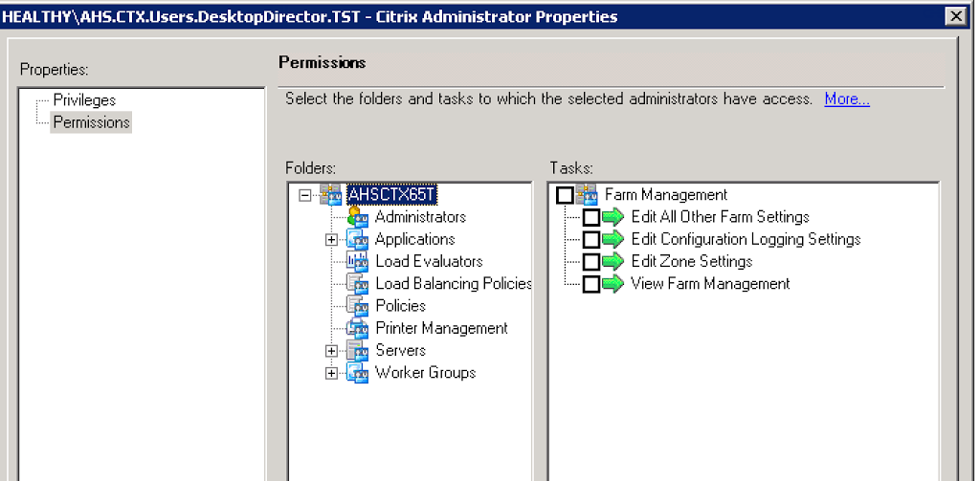Expand the Applications folder node
This screenshot has width=980, height=481.
click(331, 239)
